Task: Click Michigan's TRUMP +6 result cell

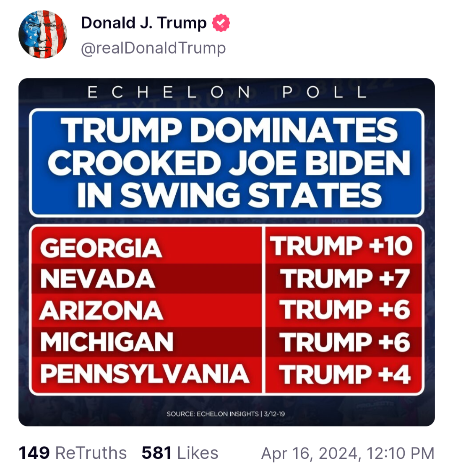Action: (x=345, y=342)
